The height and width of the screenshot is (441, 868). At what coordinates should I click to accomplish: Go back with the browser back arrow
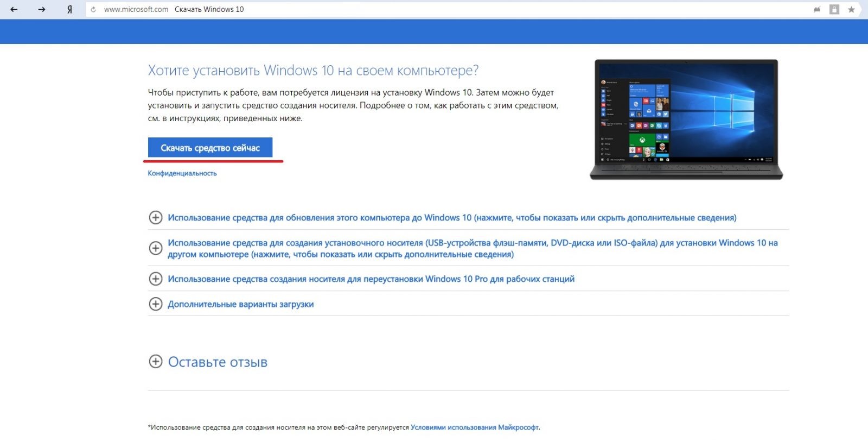click(14, 9)
